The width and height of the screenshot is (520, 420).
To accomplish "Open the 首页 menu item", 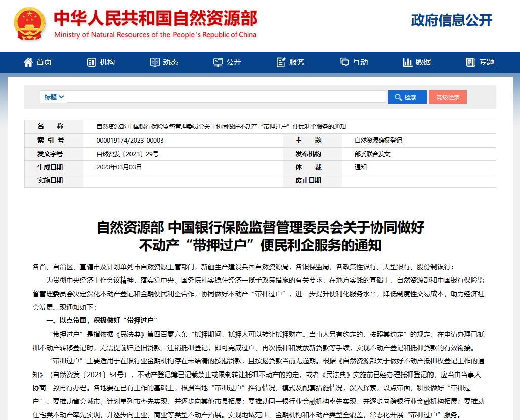I will tap(44, 62).
